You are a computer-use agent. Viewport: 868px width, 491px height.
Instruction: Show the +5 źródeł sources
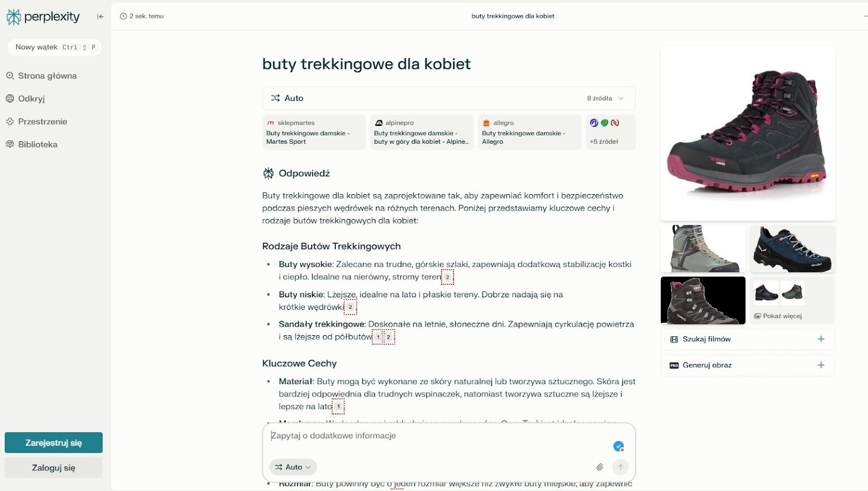(x=610, y=132)
